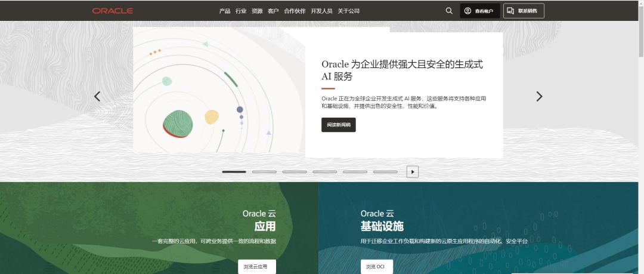
Task: Open the 开发人员 menu
Action: [321, 11]
